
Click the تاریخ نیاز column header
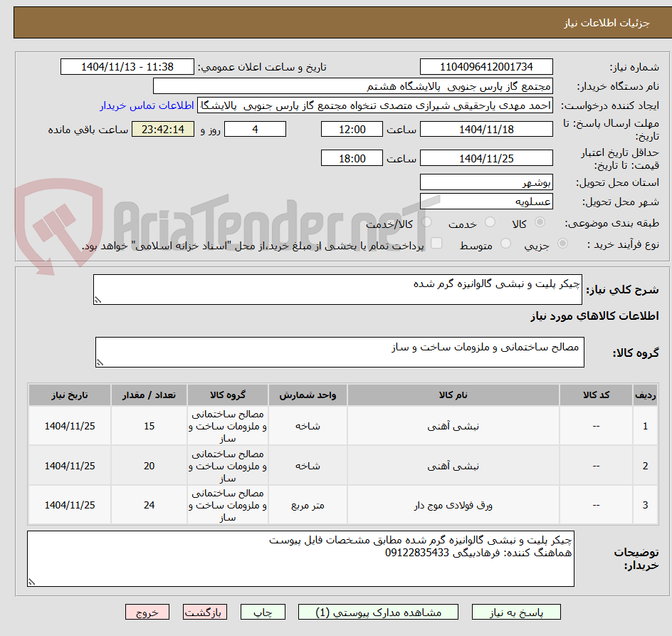70,395
